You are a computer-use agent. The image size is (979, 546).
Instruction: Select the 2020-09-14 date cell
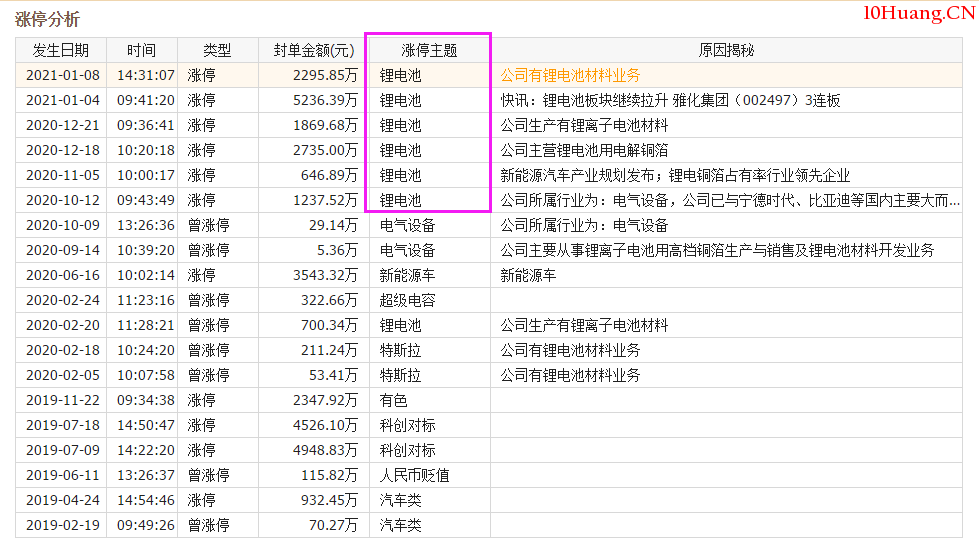coord(62,251)
